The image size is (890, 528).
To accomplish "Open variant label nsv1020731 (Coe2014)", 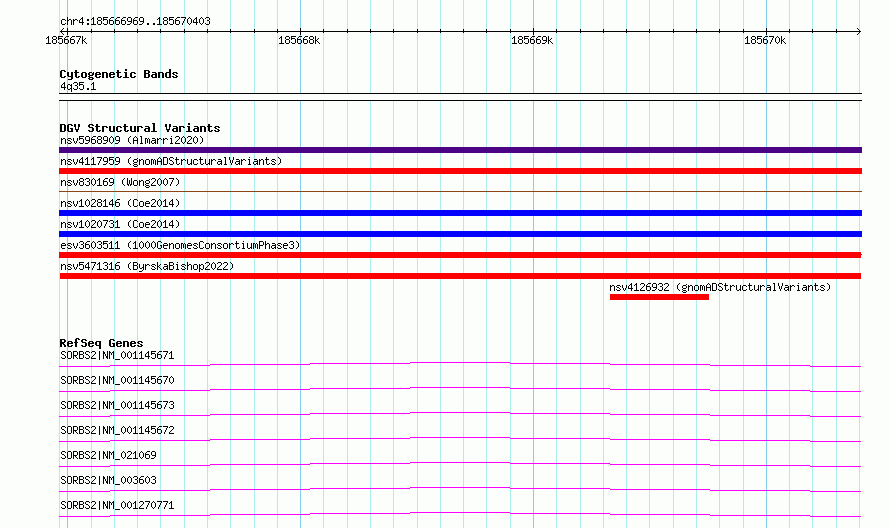I will coord(120,224).
